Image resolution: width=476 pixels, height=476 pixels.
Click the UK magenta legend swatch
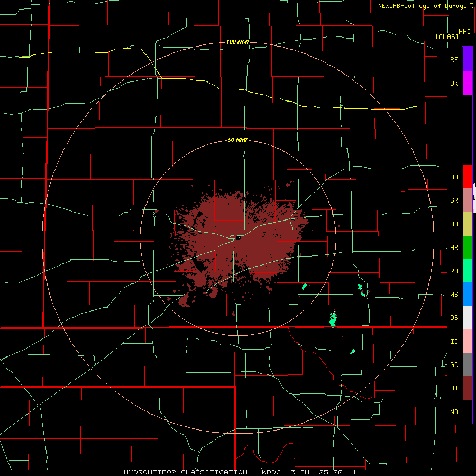467,83
